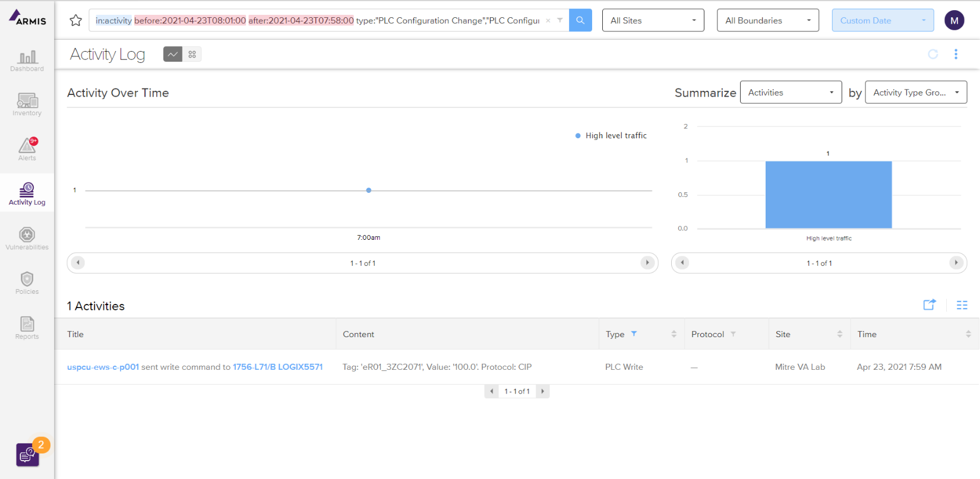Filter the Type column
Image resolution: width=980 pixels, height=479 pixels.
(x=634, y=334)
